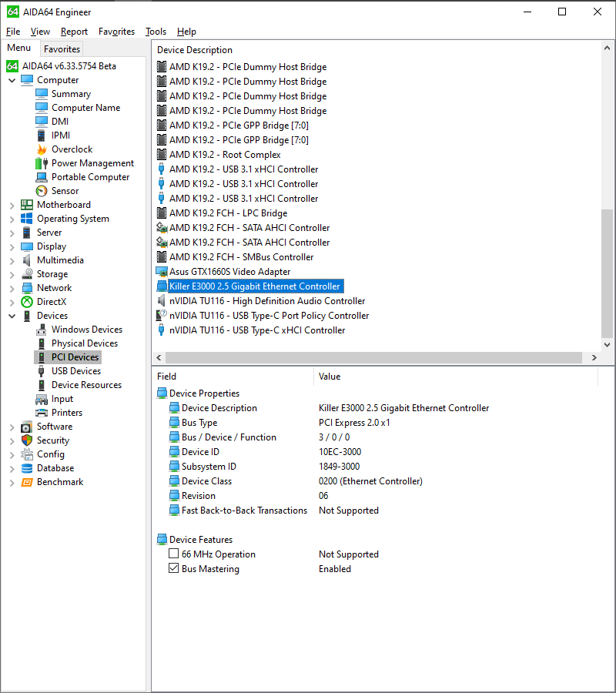This screenshot has height=693, width=616.
Task: Open Device Resources in the tree
Action: click(x=86, y=385)
